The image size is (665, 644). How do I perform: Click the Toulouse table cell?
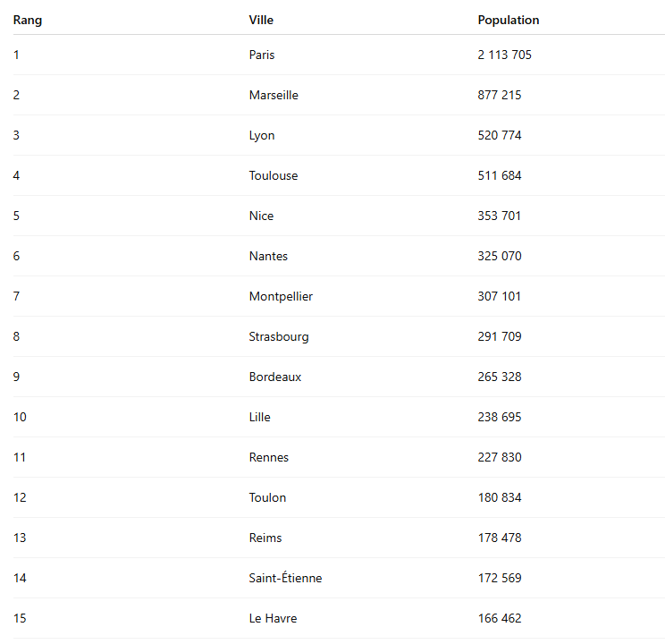click(274, 175)
